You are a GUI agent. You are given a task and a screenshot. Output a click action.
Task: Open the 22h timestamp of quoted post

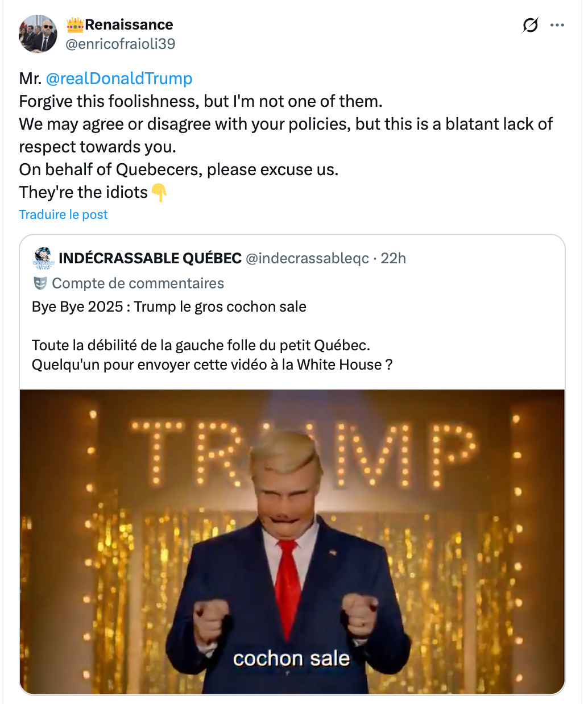click(394, 258)
